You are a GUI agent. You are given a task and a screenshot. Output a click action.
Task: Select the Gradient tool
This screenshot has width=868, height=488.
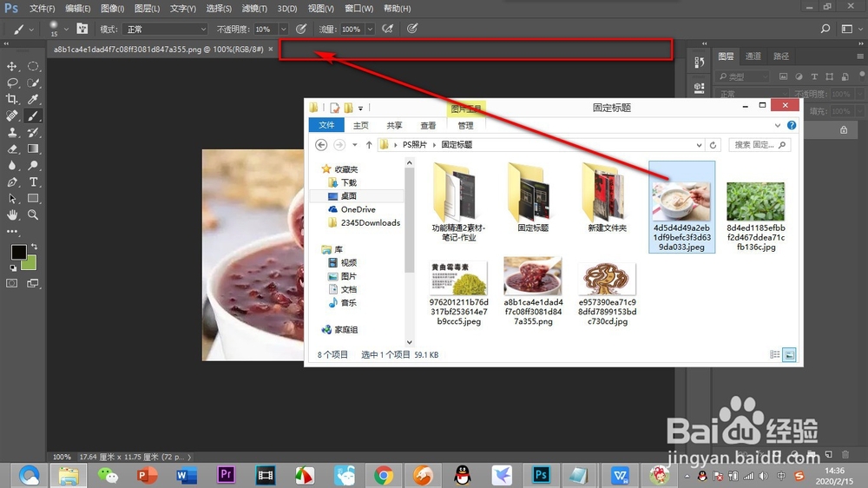pos(33,149)
